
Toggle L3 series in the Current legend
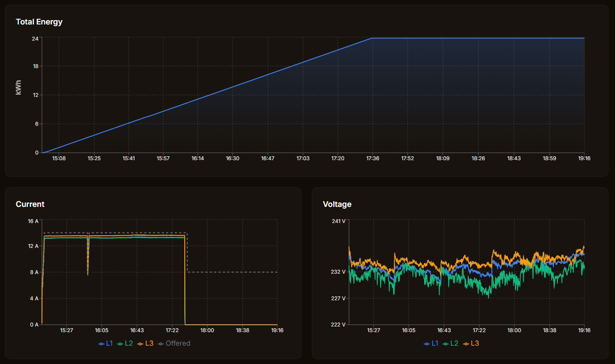click(145, 343)
